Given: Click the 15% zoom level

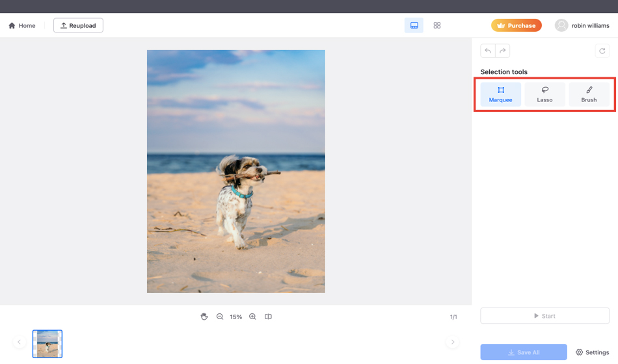Looking at the screenshot, I should [x=236, y=317].
